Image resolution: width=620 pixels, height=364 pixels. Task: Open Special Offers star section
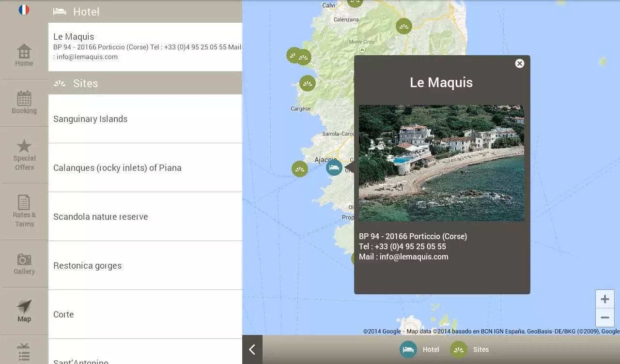click(x=24, y=155)
